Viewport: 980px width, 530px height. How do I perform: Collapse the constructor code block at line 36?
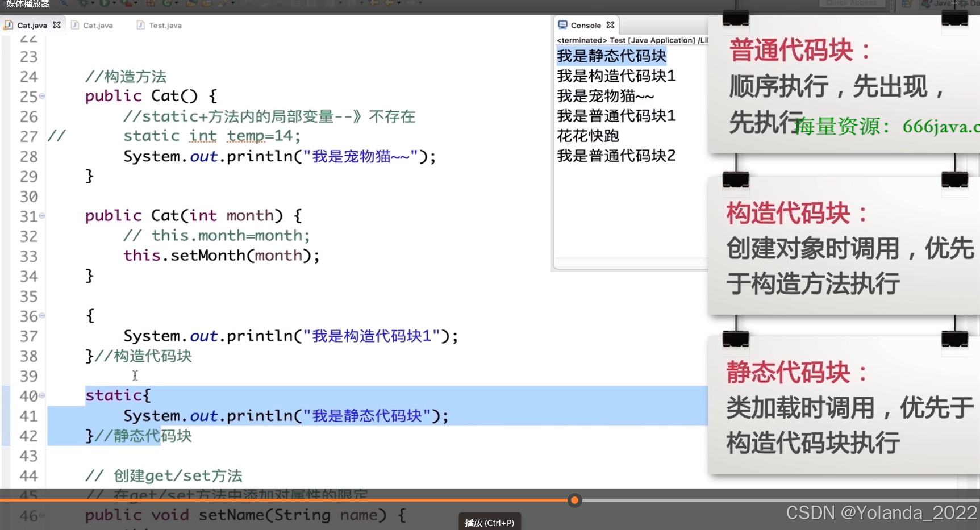42,316
